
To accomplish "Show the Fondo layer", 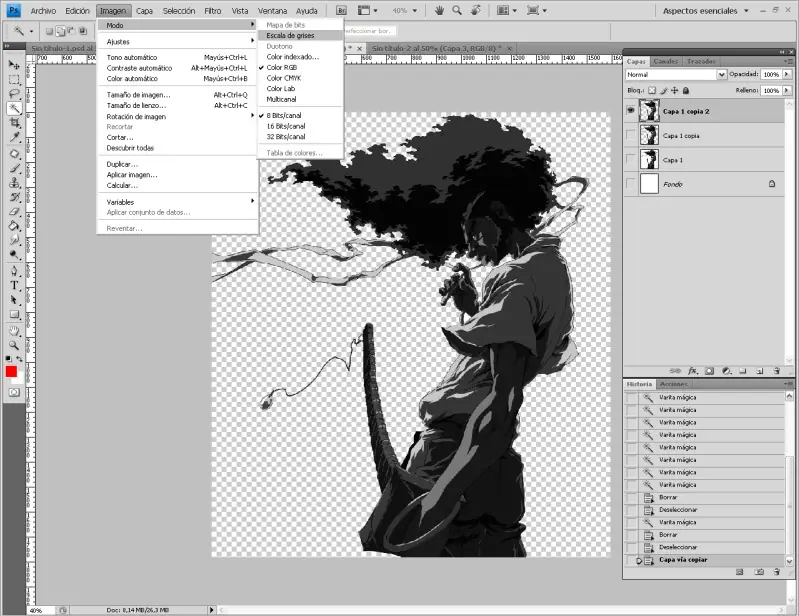I will pos(631,183).
